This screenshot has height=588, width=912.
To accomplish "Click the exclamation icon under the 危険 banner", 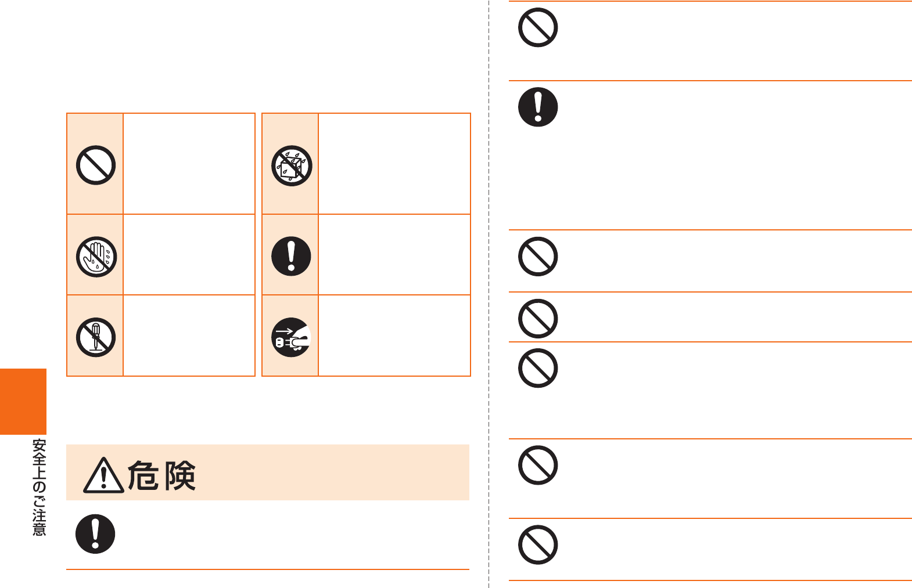I will [x=95, y=534].
